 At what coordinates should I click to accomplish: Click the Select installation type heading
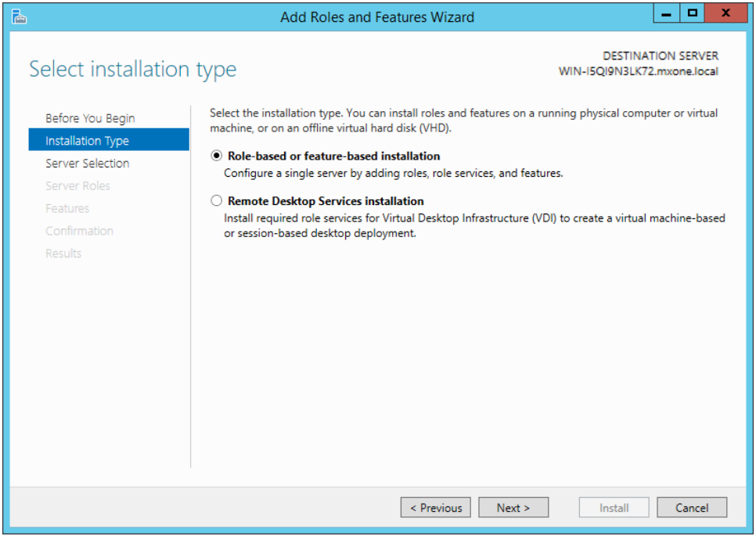(132, 70)
